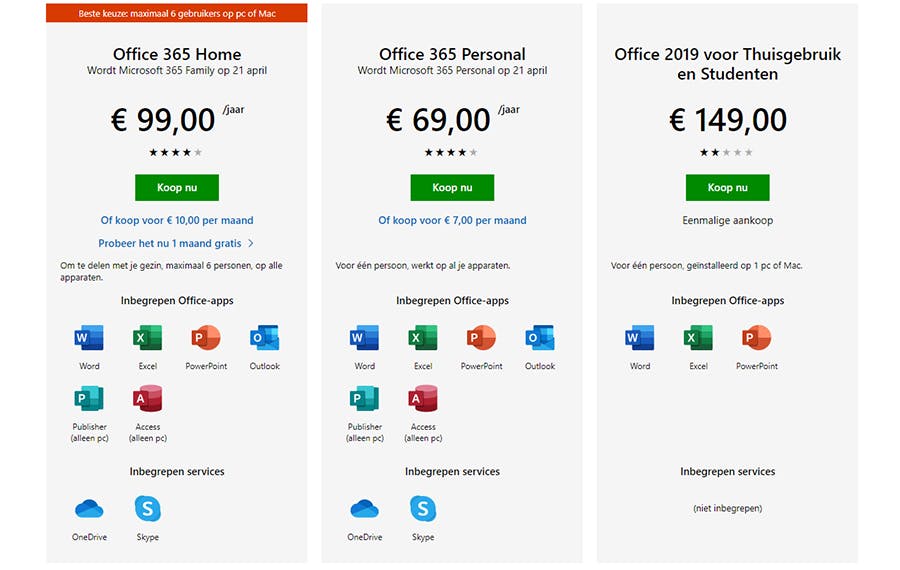Click the star rating under Office 2019

pyautogui.click(x=727, y=152)
